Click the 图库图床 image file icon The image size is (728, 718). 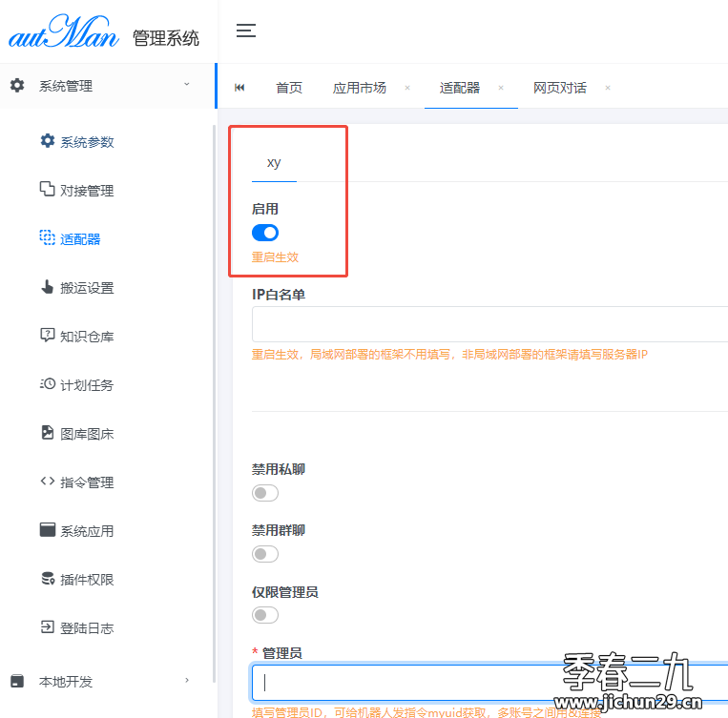48,433
